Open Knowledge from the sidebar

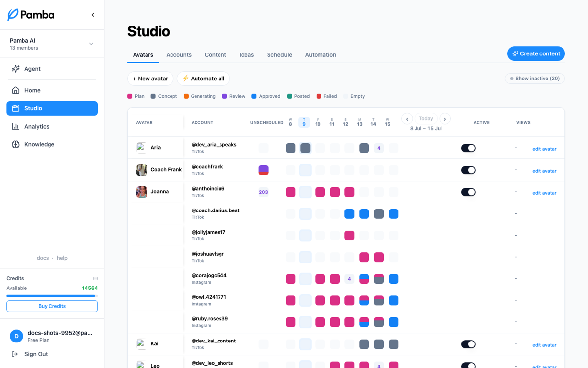click(52, 144)
